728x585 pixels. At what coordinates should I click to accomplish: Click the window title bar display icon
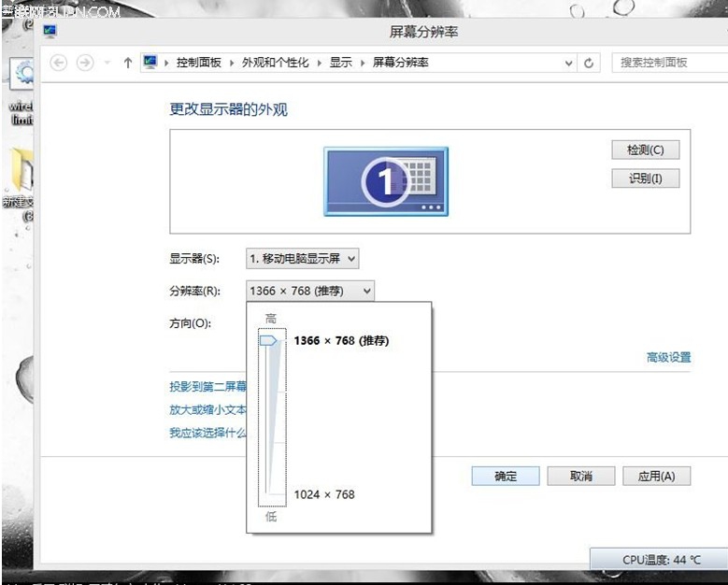pyautogui.click(x=50, y=32)
